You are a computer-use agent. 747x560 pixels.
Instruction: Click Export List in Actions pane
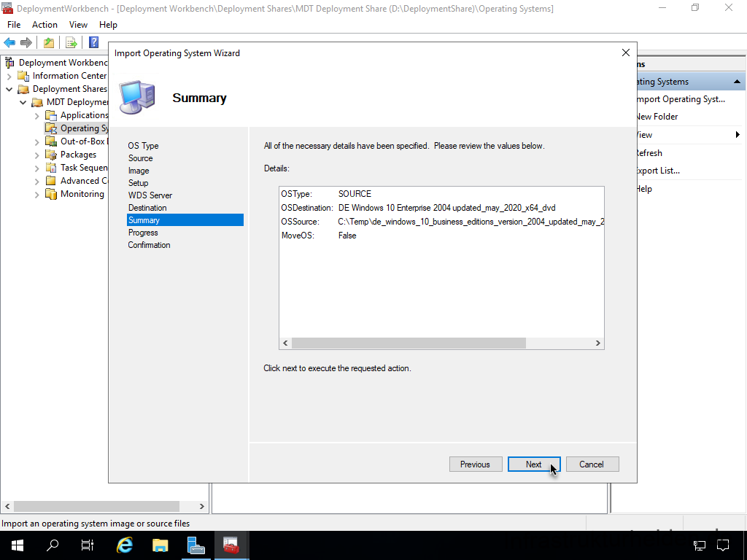click(659, 171)
